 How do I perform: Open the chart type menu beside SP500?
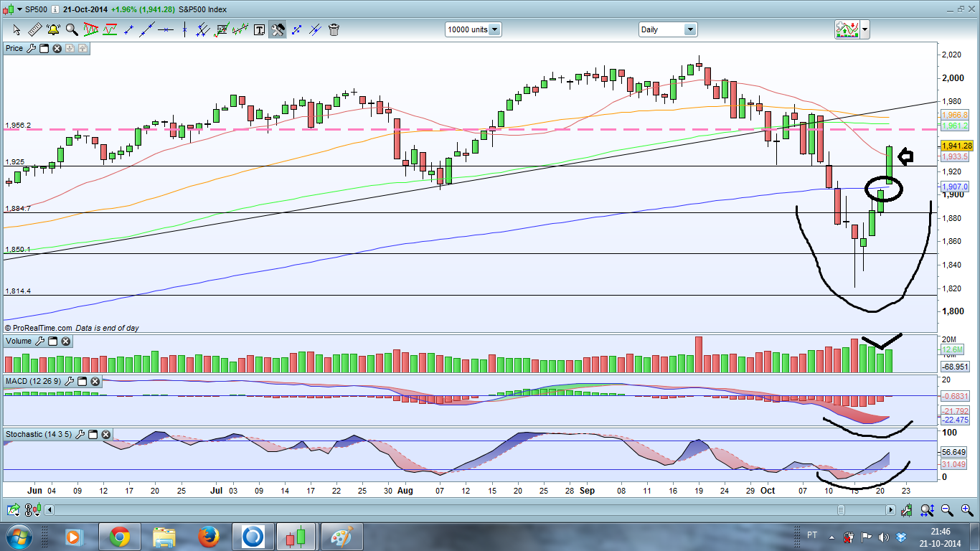coord(18,9)
